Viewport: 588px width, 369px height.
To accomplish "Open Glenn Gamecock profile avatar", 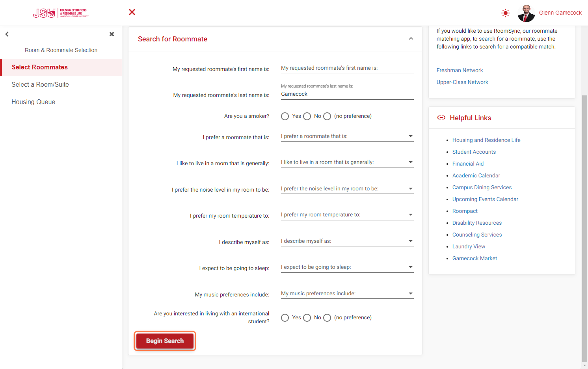I will click(526, 13).
